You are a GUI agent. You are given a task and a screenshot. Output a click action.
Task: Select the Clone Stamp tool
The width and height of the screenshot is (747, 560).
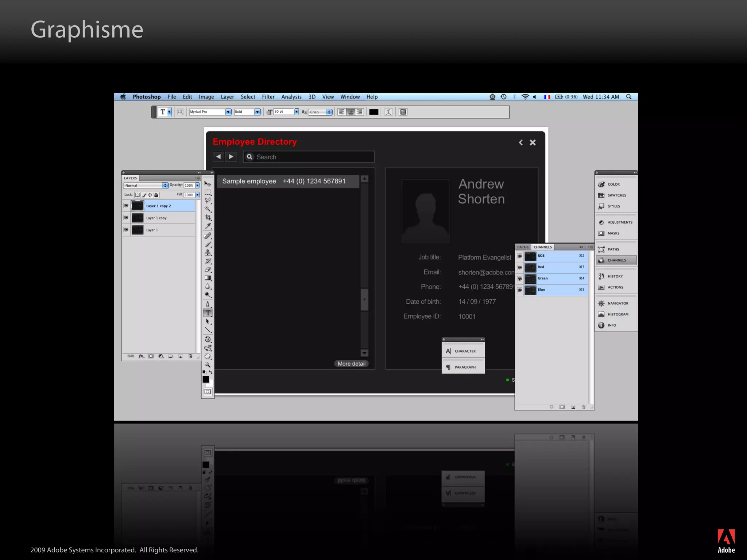pyautogui.click(x=208, y=253)
